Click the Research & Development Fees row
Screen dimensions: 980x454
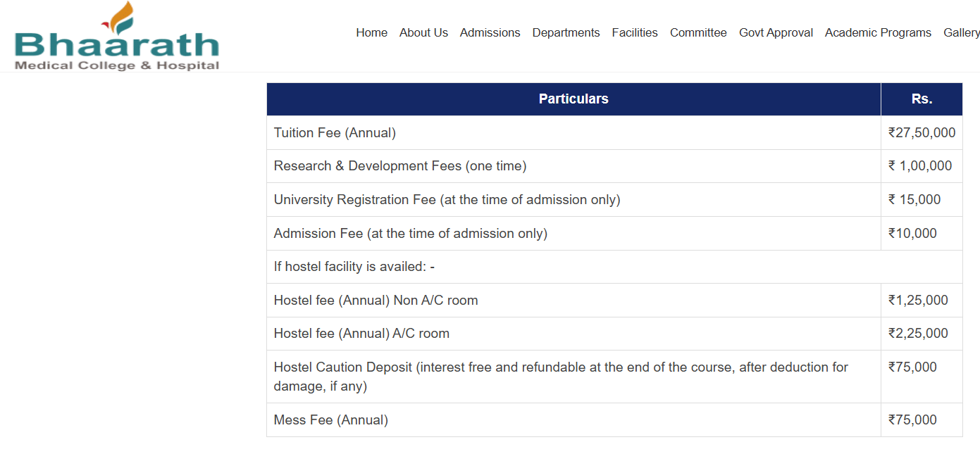pyautogui.click(x=399, y=166)
